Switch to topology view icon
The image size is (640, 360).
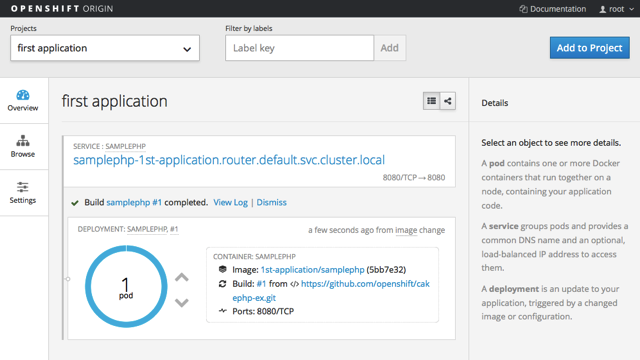click(x=448, y=101)
